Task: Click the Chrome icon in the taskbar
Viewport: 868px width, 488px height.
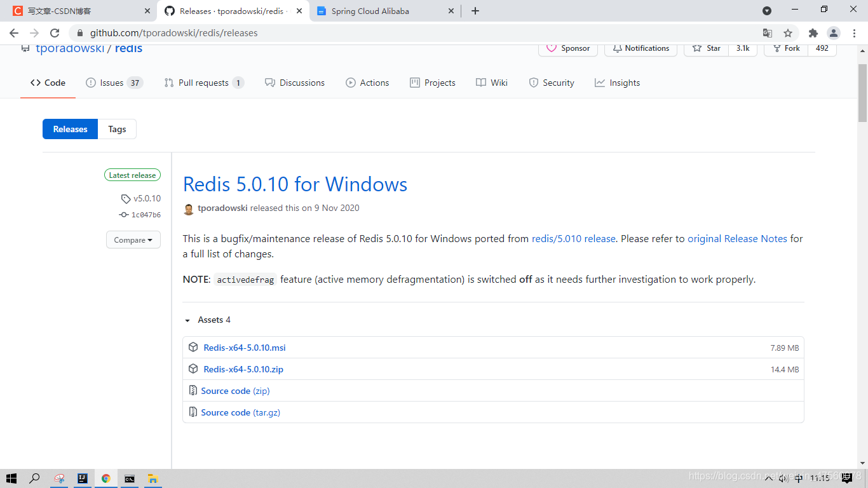Action: pos(105,478)
